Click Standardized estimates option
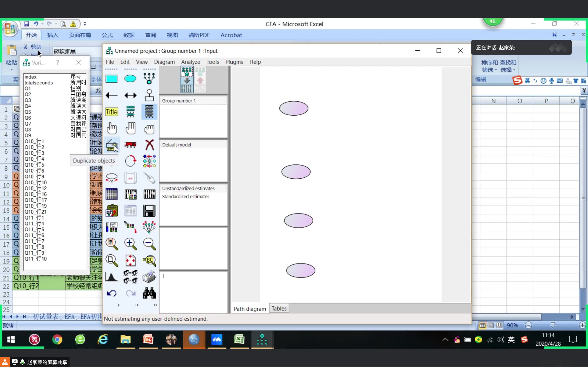The width and height of the screenshot is (588, 367). click(x=185, y=196)
